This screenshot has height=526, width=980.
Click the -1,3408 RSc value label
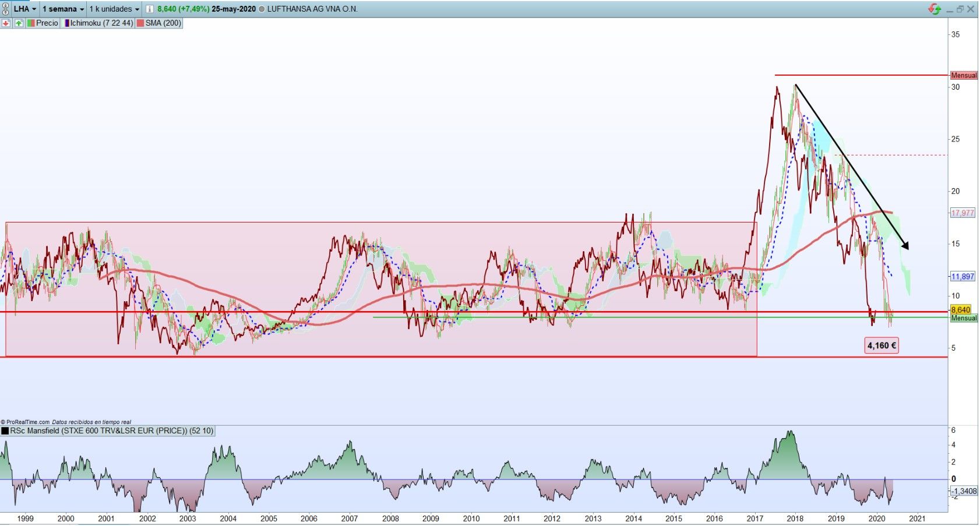964,491
